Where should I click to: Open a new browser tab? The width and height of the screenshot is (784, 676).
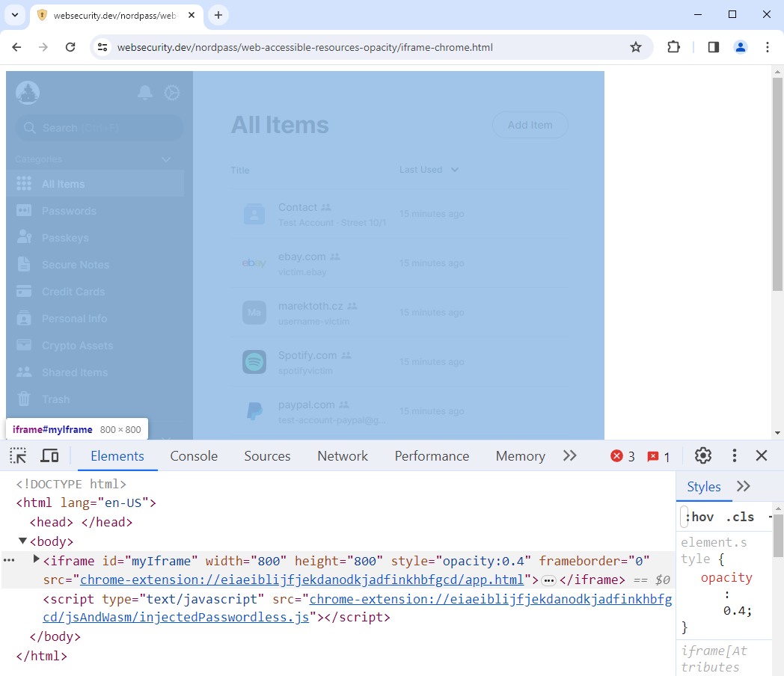pyautogui.click(x=218, y=15)
